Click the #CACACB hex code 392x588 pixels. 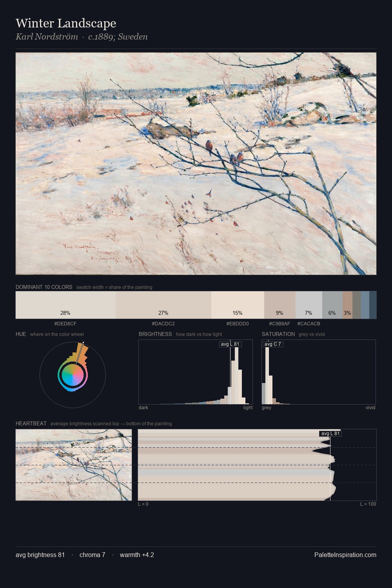pos(309,324)
